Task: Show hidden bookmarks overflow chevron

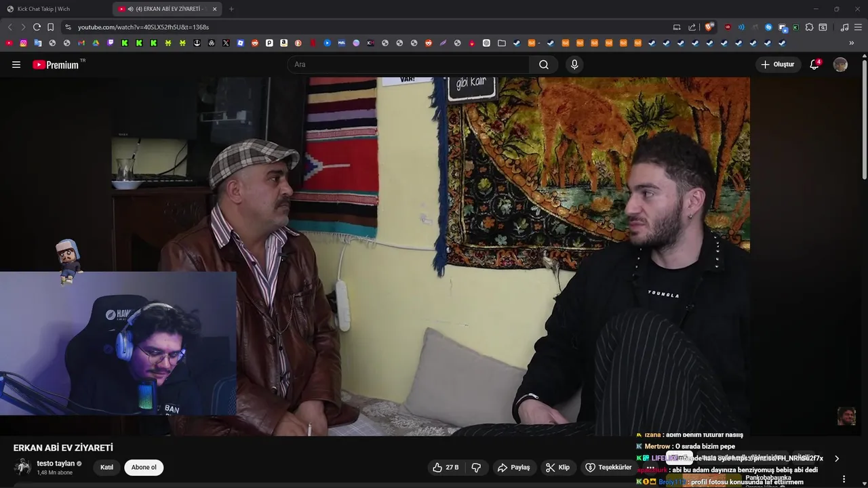Action: click(x=852, y=43)
